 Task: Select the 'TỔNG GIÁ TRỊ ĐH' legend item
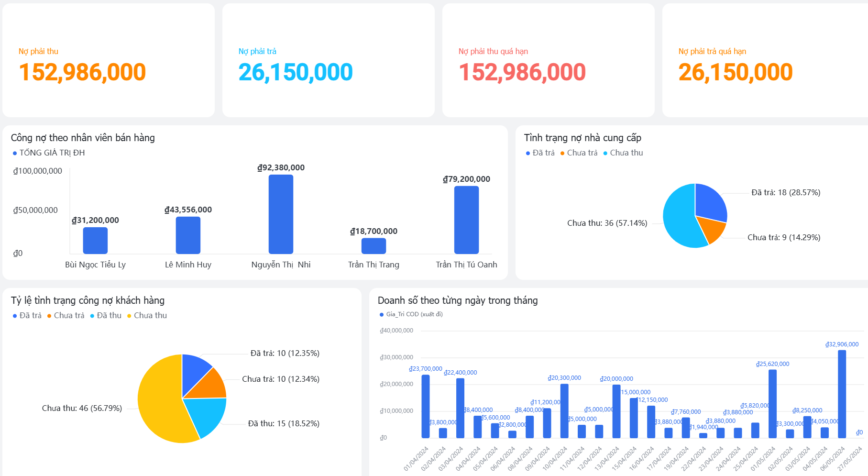(x=49, y=153)
